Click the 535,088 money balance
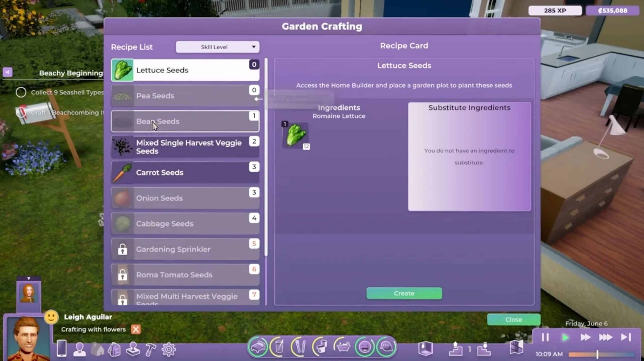 pyautogui.click(x=612, y=11)
